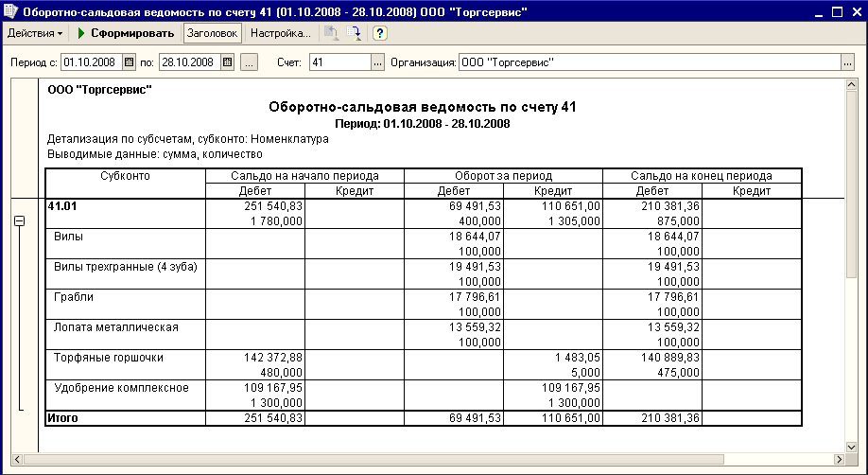Screen dimensions: 868x475
Task: Click the period end date field
Action: click(190, 62)
